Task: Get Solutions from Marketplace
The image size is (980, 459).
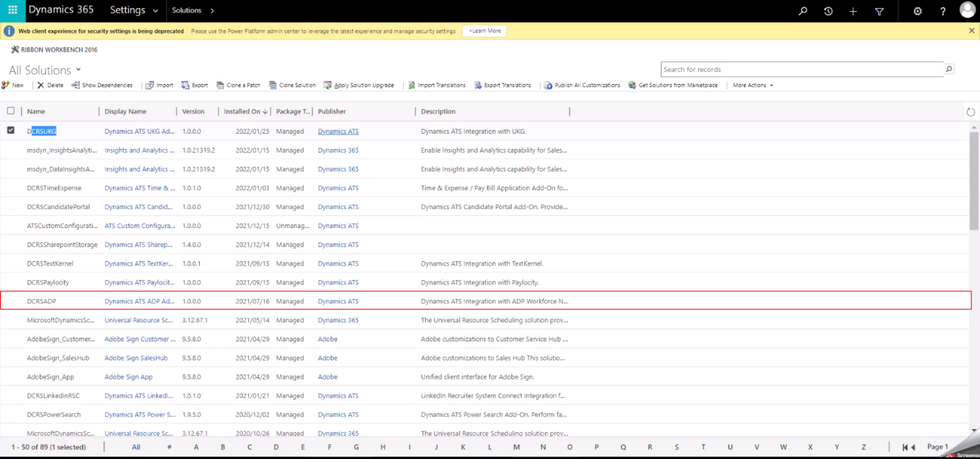Action: click(x=673, y=85)
